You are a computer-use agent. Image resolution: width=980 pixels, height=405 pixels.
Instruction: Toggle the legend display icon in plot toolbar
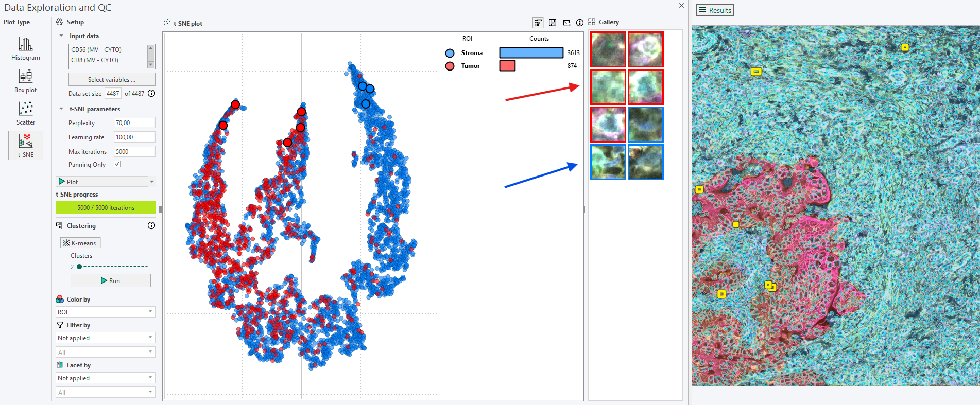[538, 23]
